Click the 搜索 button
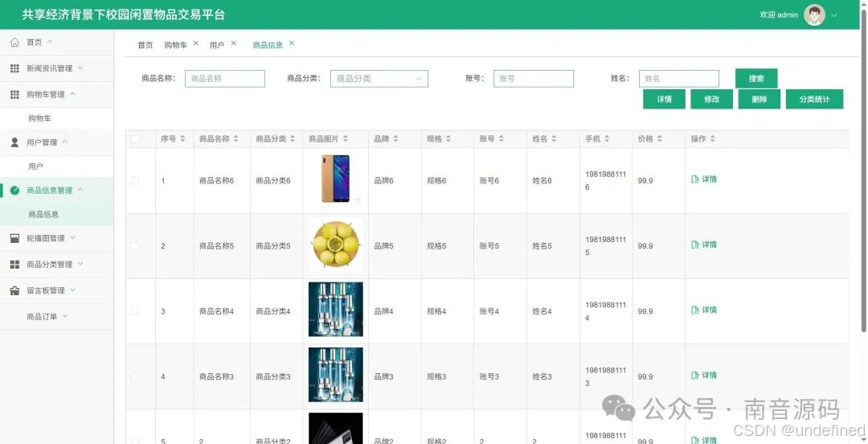 click(x=756, y=79)
